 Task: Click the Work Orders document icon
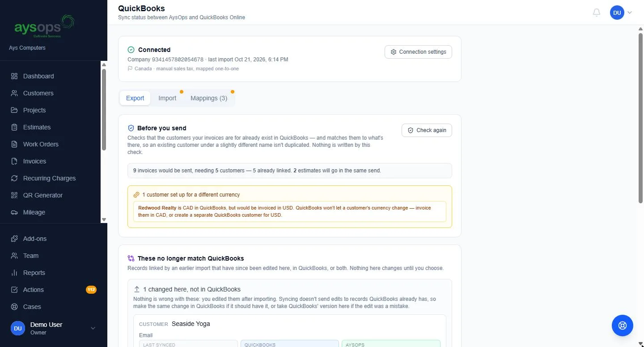14,144
